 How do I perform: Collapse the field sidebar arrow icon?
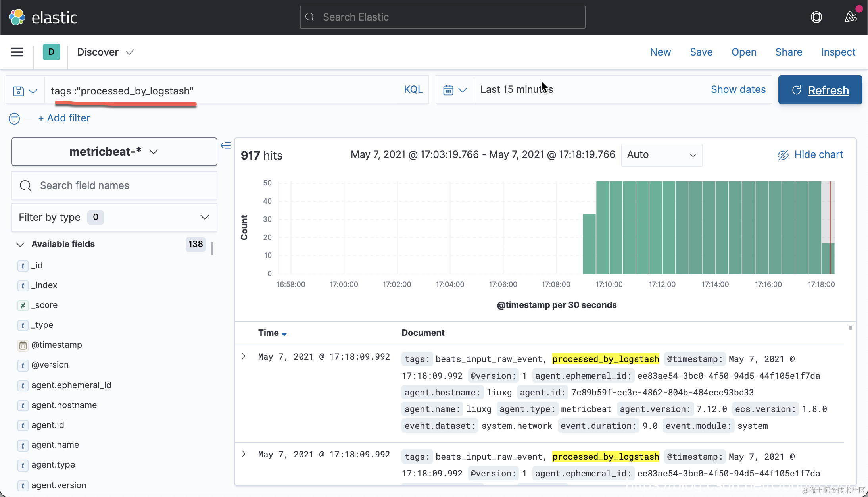[226, 146]
